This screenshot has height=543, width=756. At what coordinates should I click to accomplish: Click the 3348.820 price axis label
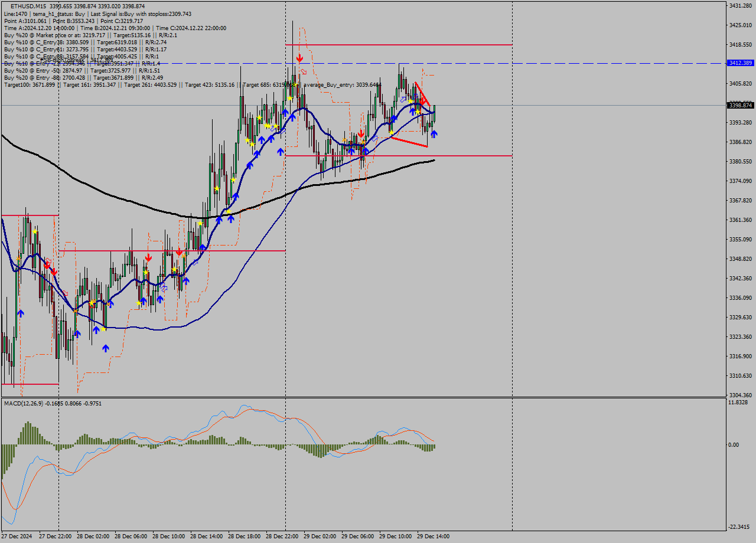point(740,259)
